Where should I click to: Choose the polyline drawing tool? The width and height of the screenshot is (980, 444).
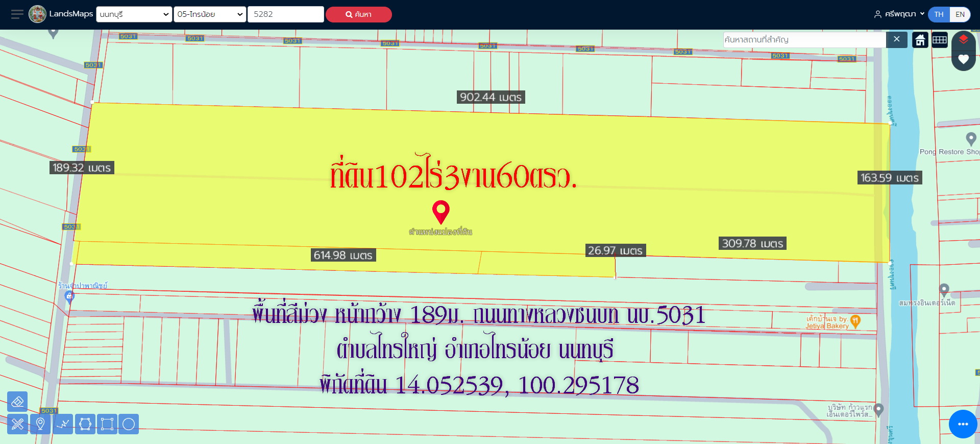point(63,424)
